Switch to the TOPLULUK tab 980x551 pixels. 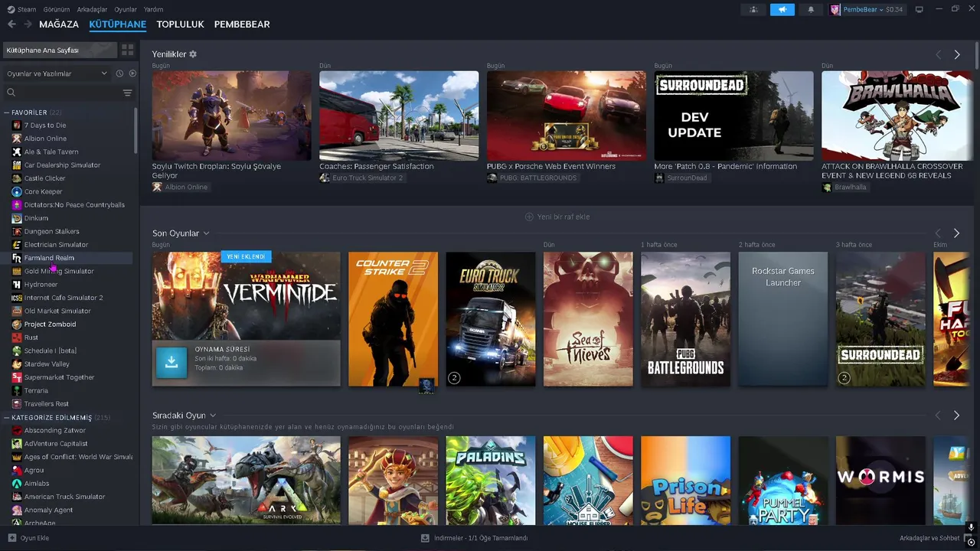click(180, 24)
